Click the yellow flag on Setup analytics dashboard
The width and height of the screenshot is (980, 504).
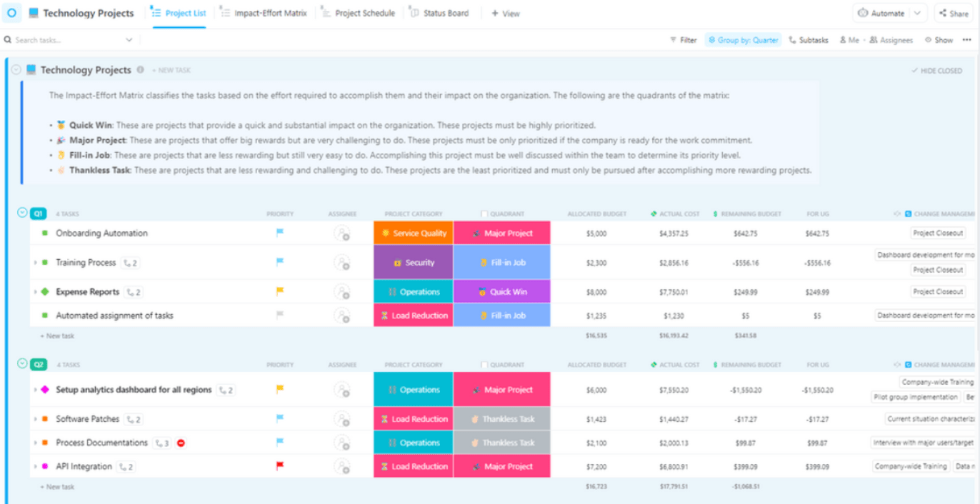[280, 389]
